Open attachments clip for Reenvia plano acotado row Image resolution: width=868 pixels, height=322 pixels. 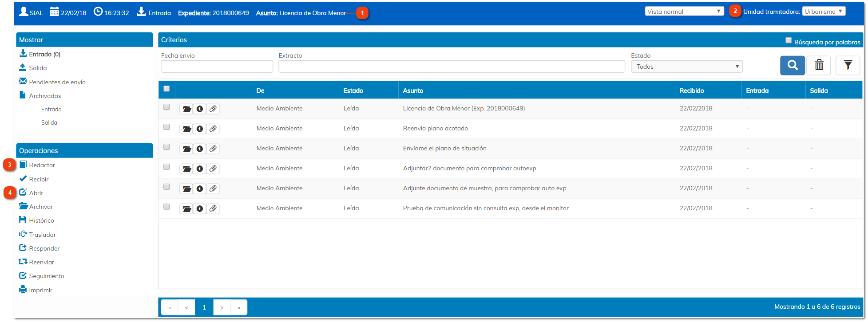(x=213, y=129)
